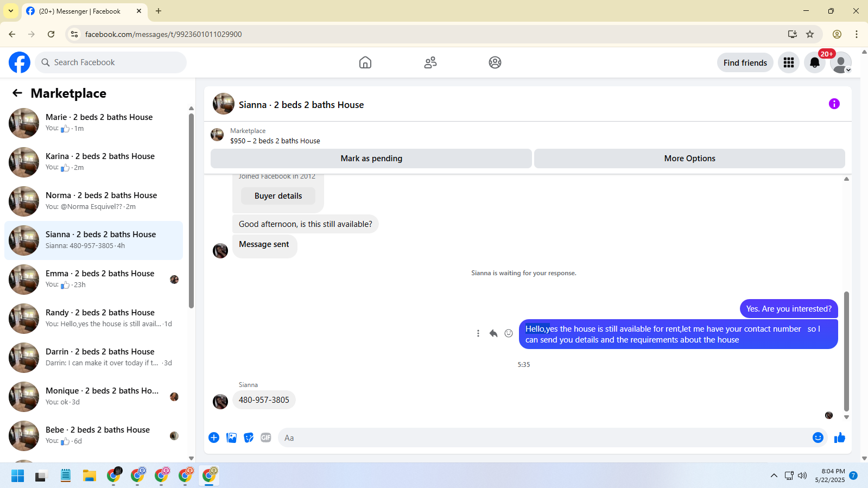This screenshot has width=868, height=488.
Task: Open conversation information purple icon
Action: point(834,104)
